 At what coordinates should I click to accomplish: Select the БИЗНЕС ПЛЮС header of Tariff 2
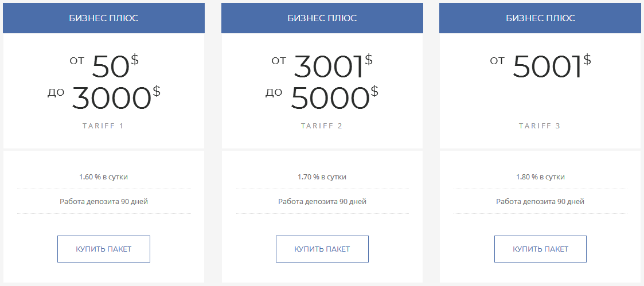pos(322,18)
